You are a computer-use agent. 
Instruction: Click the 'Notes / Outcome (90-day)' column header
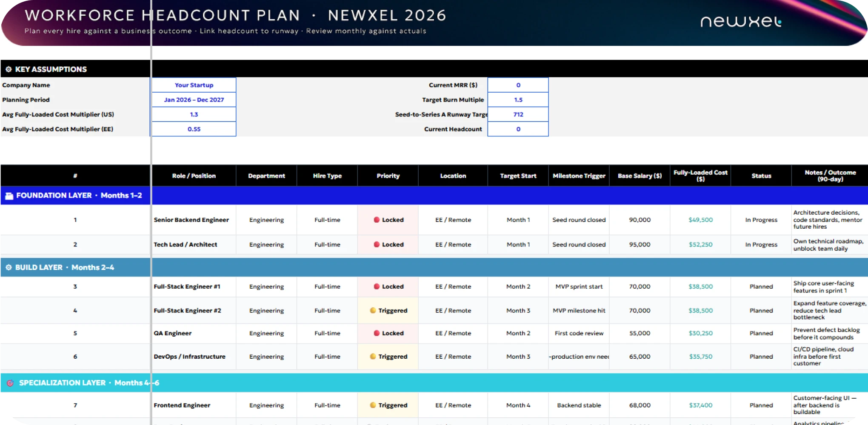coord(830,176)
